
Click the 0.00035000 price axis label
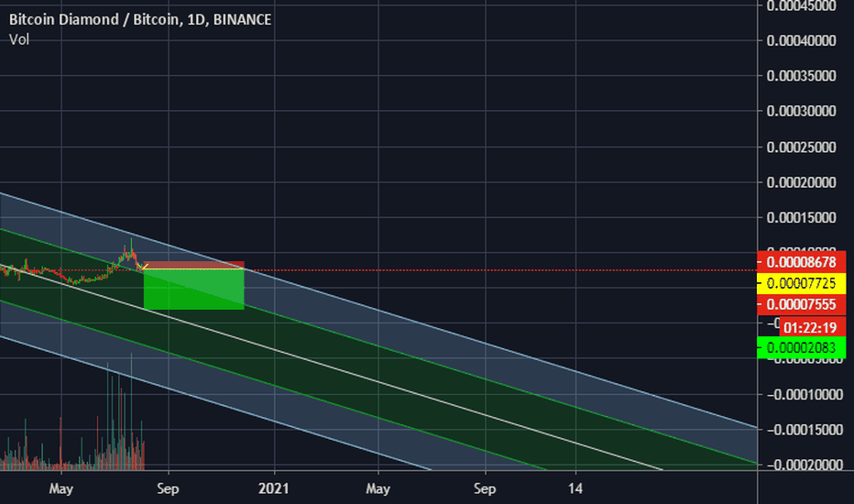point(801,75)
